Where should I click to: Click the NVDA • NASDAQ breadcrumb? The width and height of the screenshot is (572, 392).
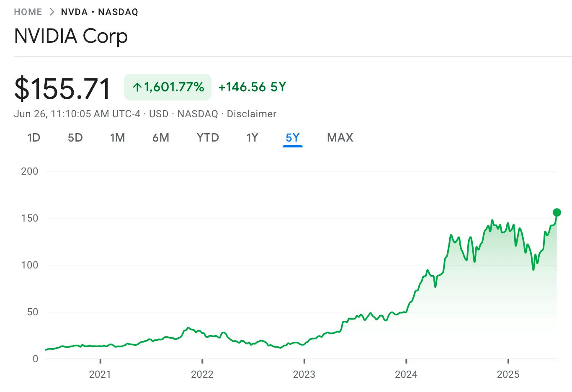[100, 12]
